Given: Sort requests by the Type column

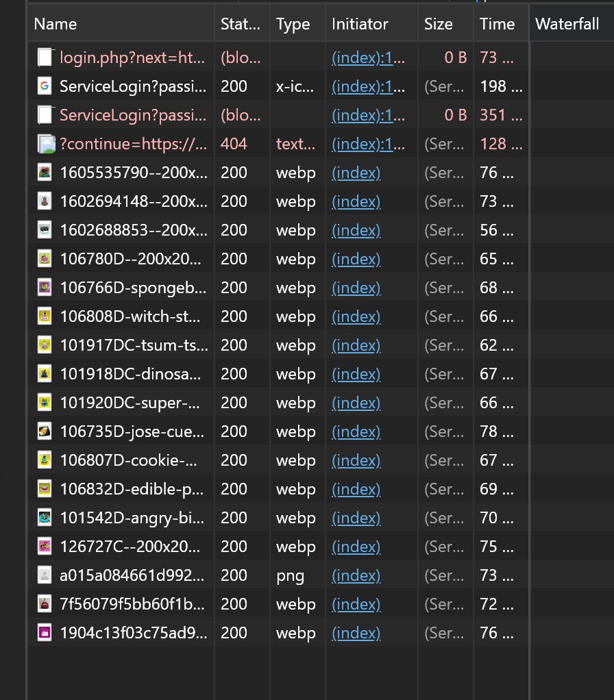Looking at the screenshot, I should [x=293, y=24].
